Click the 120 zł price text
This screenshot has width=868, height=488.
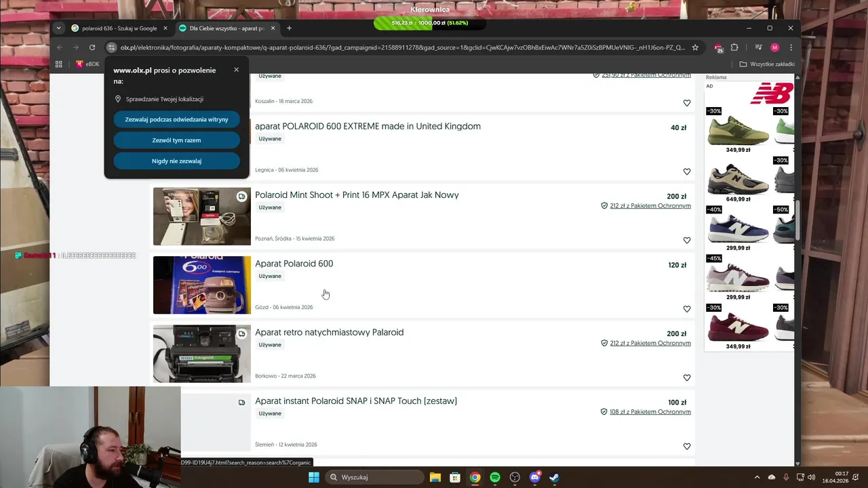pos(677,265)
